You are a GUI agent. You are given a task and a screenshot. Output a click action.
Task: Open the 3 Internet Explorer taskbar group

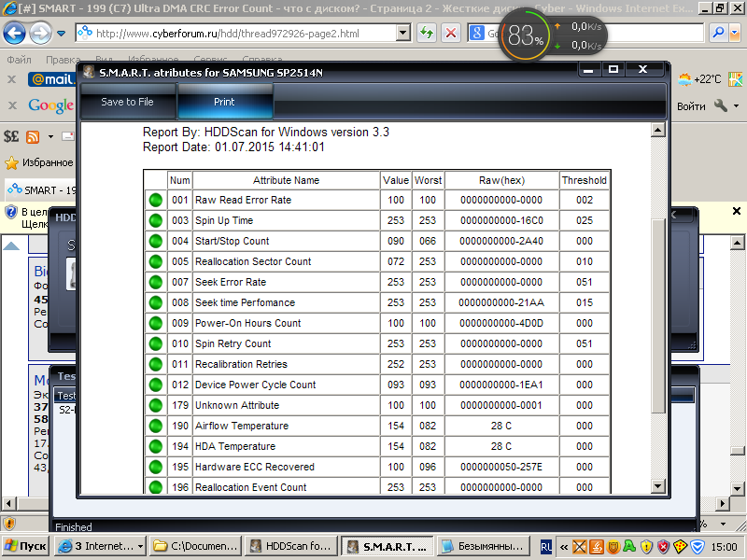pos(101,546)
